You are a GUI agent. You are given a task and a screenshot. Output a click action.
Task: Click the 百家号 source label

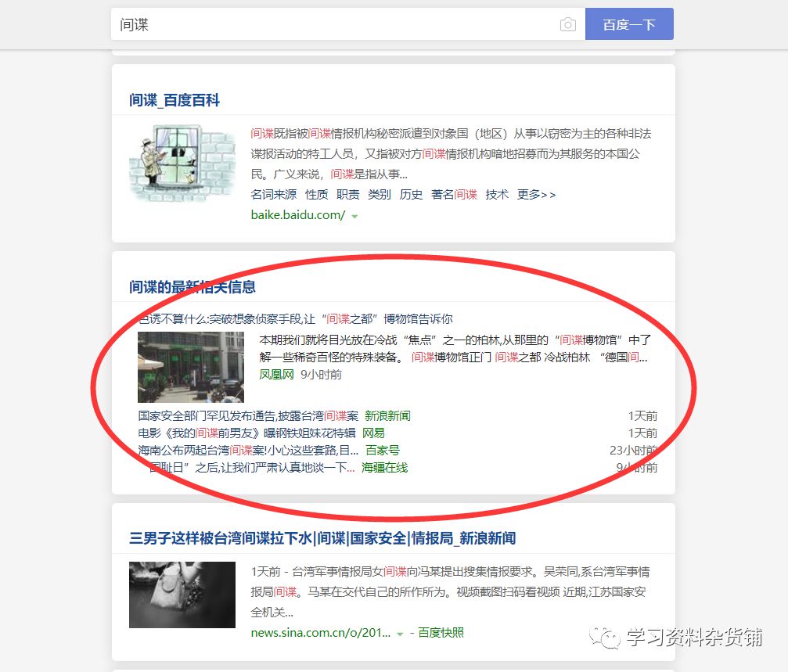383,450
